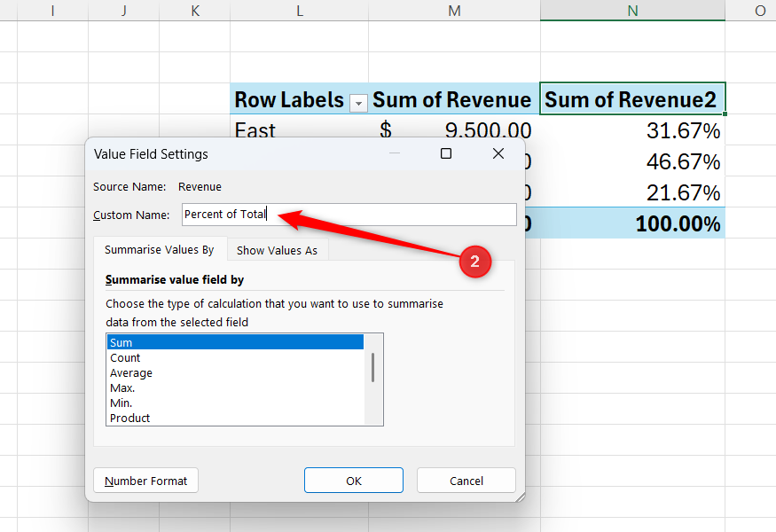Click the 100.00% grand total cell
The height and width of the screenshot is (532, 776).
(x=632, y=223)
